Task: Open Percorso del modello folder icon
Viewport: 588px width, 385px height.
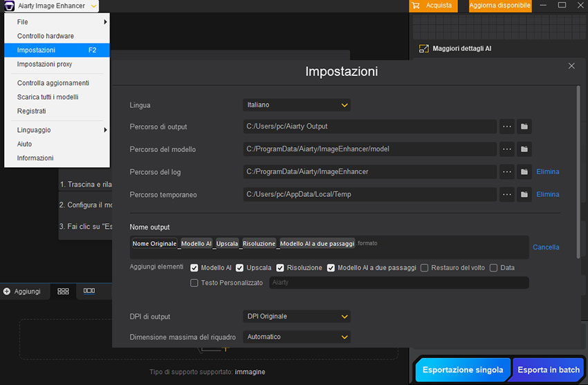Action: (x=524, y=149)
